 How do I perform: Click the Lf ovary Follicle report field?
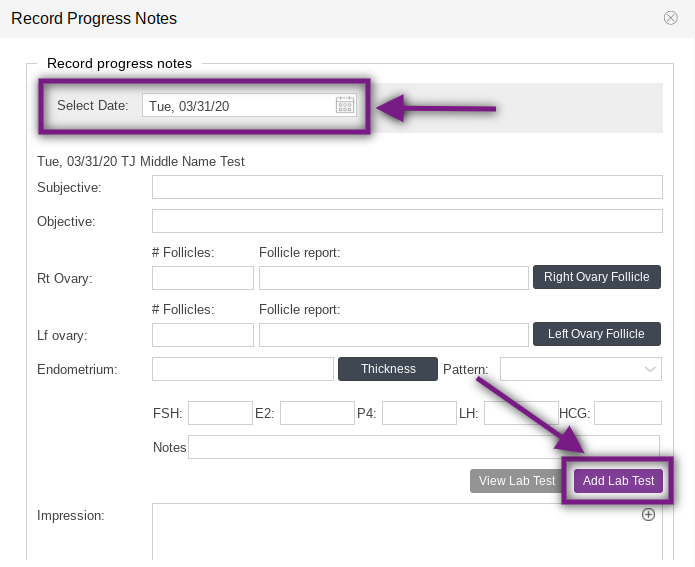click(393, 335)
